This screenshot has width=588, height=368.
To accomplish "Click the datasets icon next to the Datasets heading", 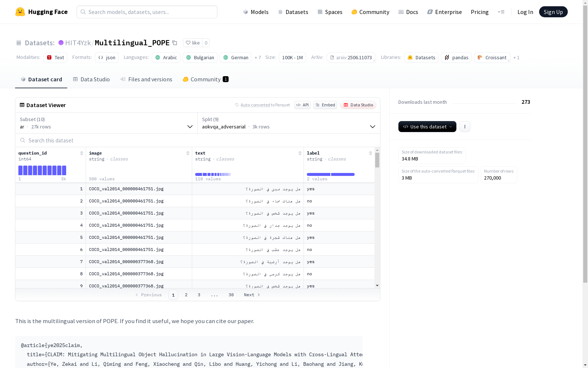I will [19, 43].
